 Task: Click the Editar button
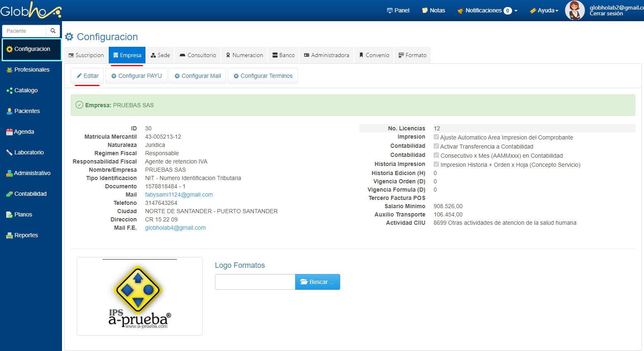(87, 76)
